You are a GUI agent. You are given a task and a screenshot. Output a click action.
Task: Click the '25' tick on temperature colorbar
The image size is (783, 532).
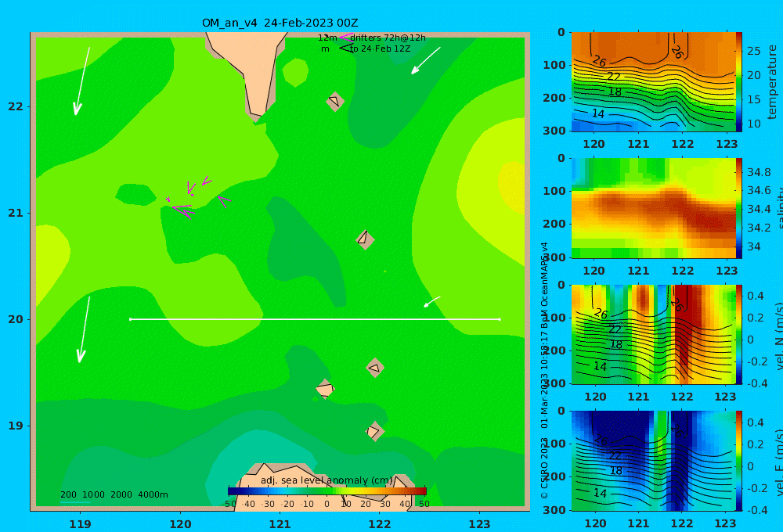[x=753, y=51]
